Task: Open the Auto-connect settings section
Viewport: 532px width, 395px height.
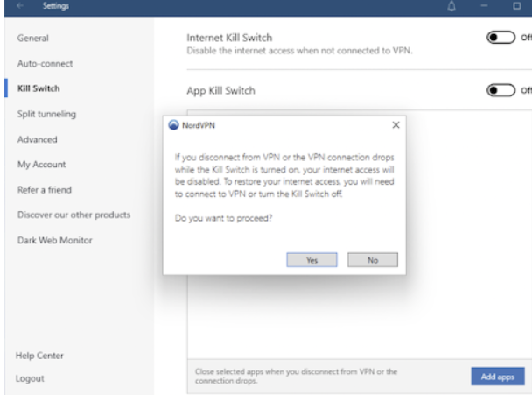Action: coord(45,64)
